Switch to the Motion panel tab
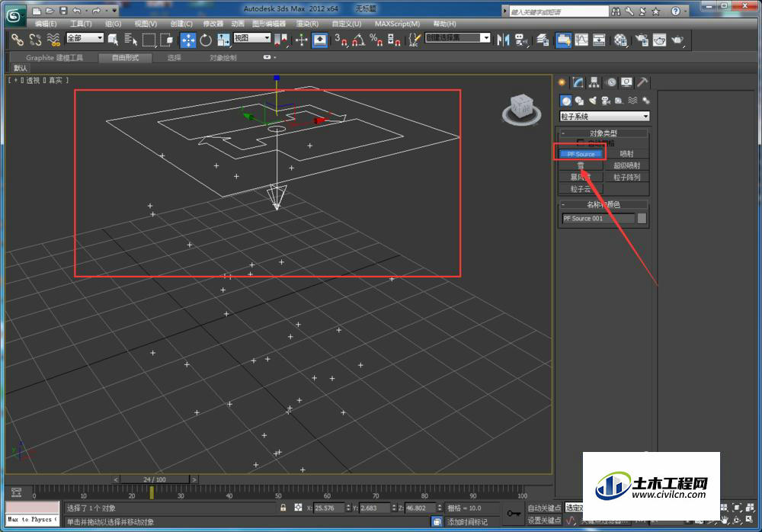 [x=611, y=82]
